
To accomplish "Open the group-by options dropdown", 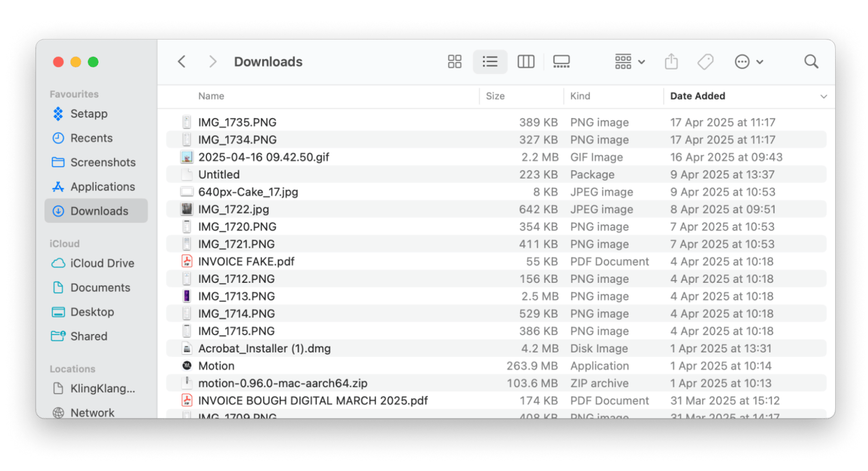I will pyautogui.click(x=629, y=62).
